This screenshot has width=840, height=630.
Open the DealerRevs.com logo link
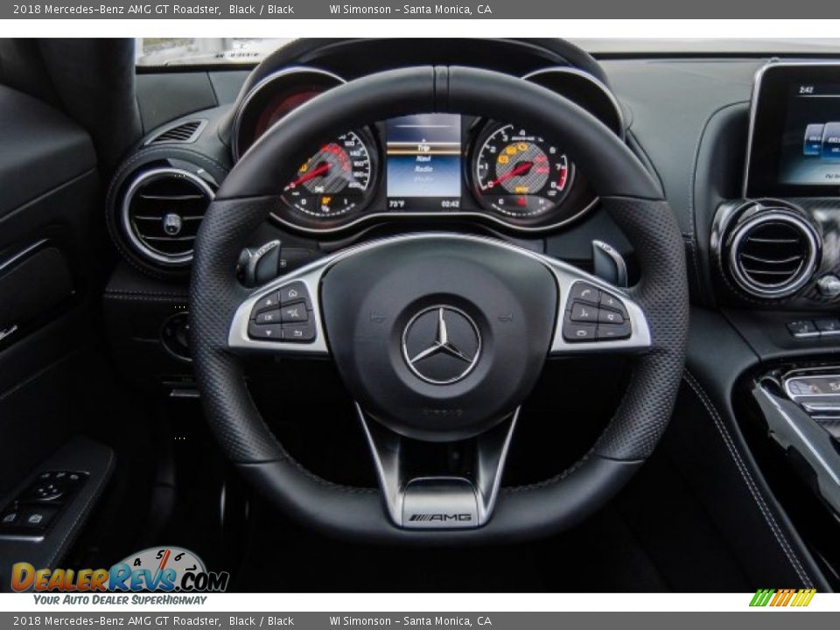click(120, 577)
